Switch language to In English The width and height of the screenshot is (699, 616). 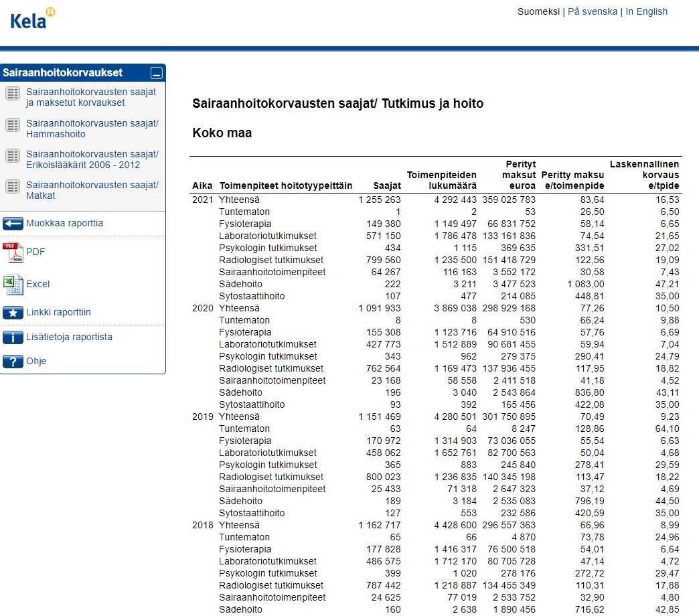pyautogui.click(x=646, y=11)
